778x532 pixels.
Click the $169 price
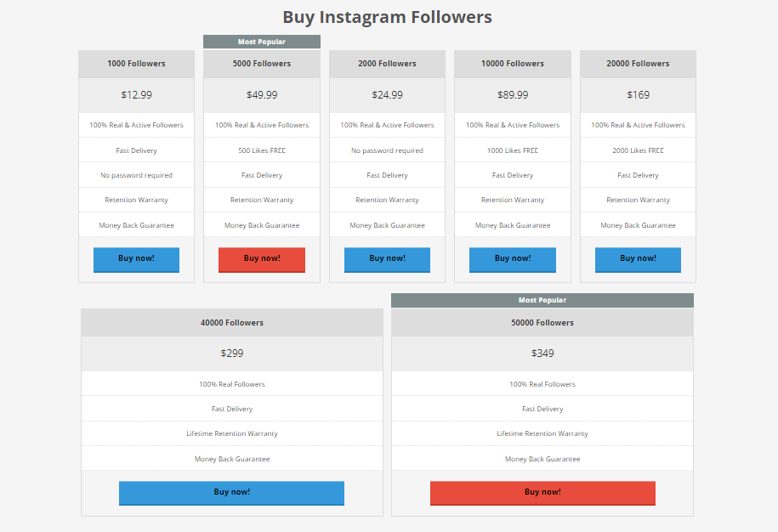pos(638,94)
